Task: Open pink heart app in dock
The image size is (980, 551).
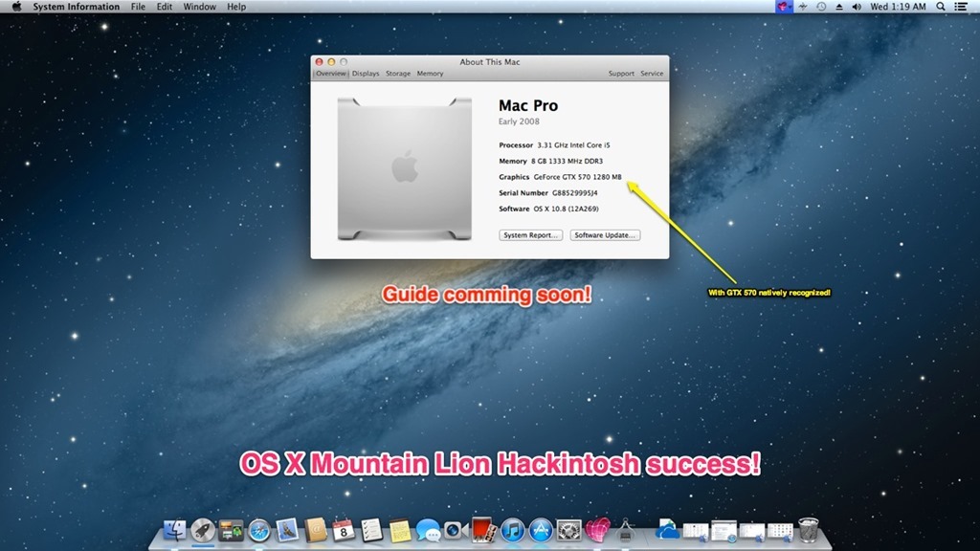Action: coord(597,530)
